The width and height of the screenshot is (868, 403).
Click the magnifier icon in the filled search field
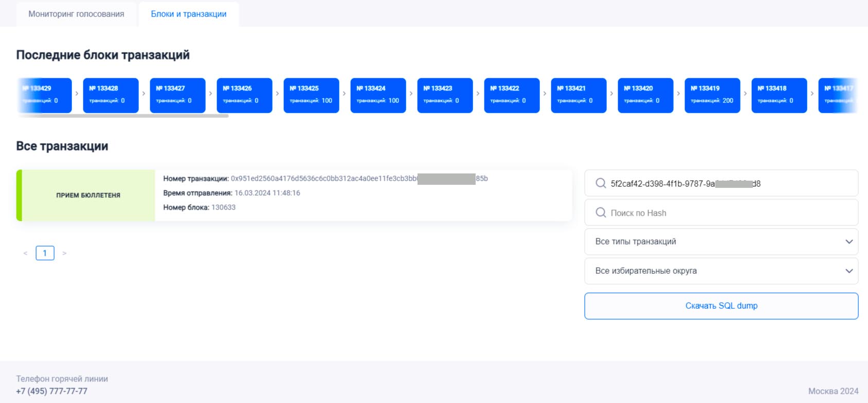600,183
